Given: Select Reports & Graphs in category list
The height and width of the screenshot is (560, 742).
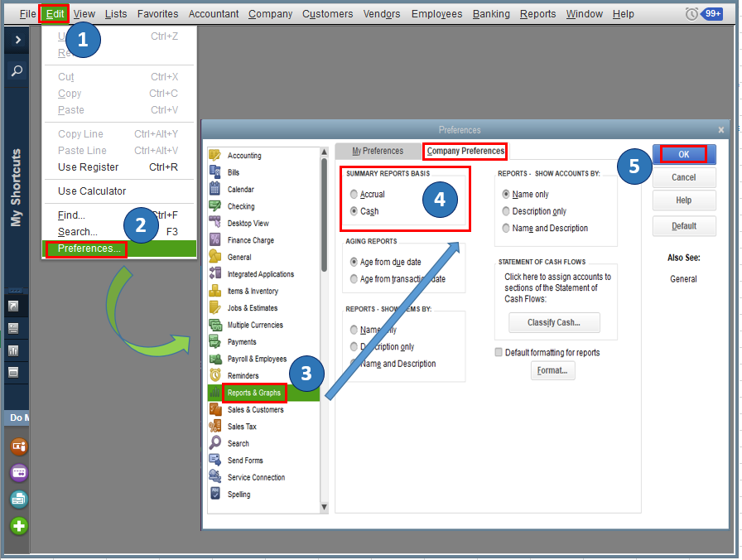Looking at the screenshot, I should coord(263,393).
